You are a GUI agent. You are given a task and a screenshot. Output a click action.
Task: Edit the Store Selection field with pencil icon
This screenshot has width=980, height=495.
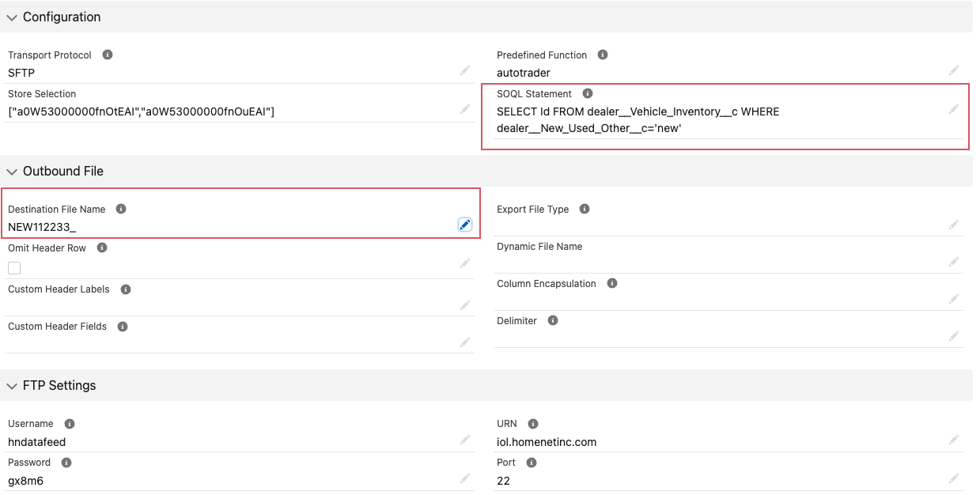[x=465, y=109]
